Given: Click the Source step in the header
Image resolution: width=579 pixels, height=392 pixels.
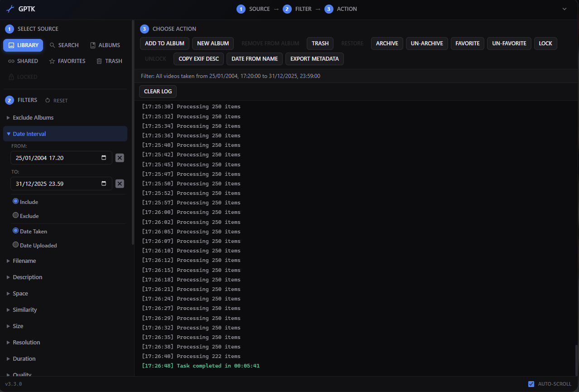Looking at the screenshot, I should [253, 9].
